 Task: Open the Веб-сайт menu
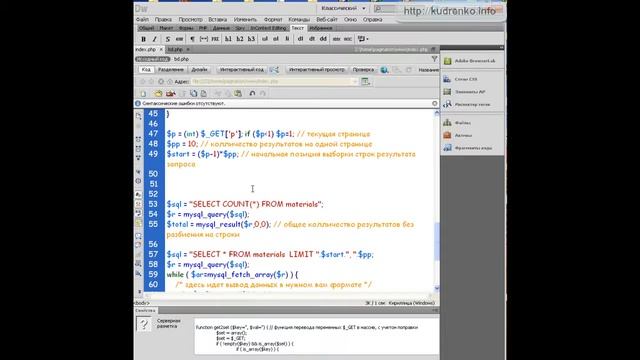[327, 19]
